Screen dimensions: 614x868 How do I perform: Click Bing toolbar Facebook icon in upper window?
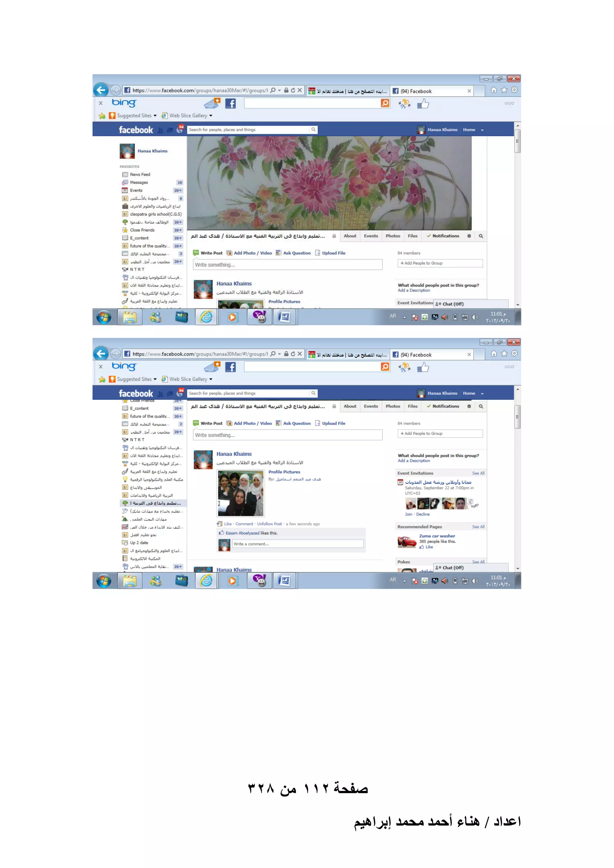(x=230, y=103)
